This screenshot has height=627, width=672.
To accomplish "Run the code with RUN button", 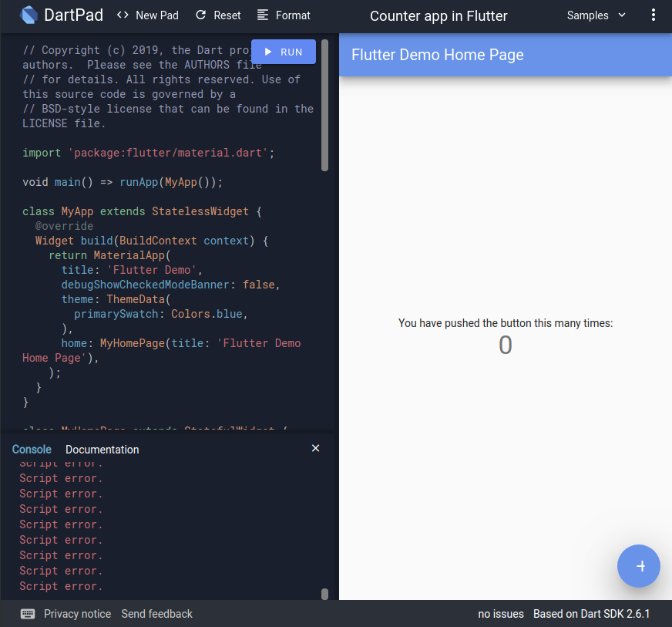I will point(284,52).
